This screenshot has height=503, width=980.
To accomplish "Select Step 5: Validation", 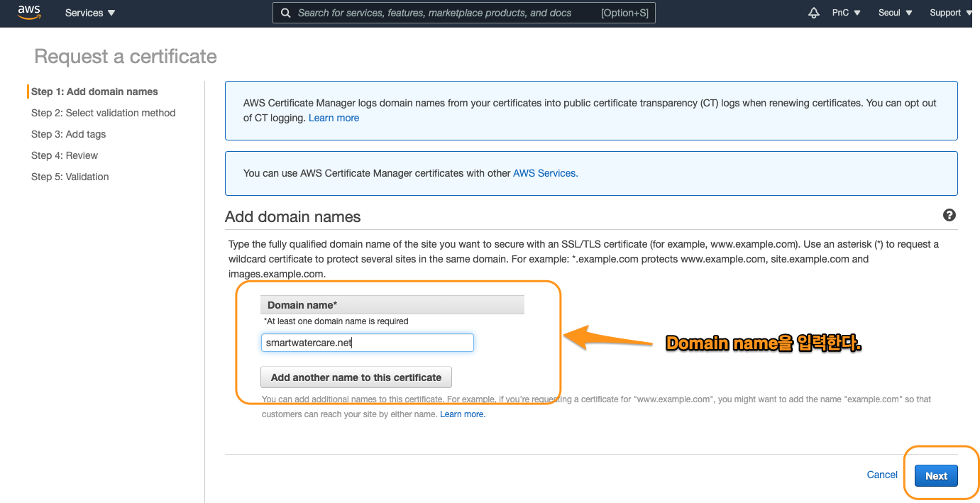I will pos(70,177).
